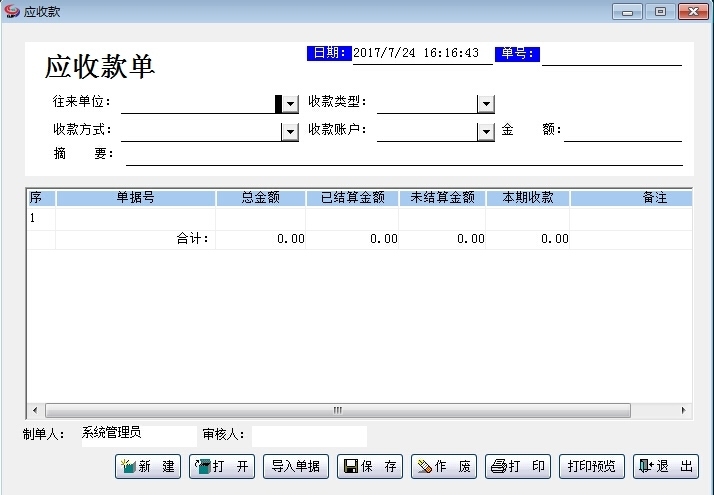Click the 0.00 total under 本期收款
The width and height of the screenshot is (714, 495).
[x=528, y=239]
